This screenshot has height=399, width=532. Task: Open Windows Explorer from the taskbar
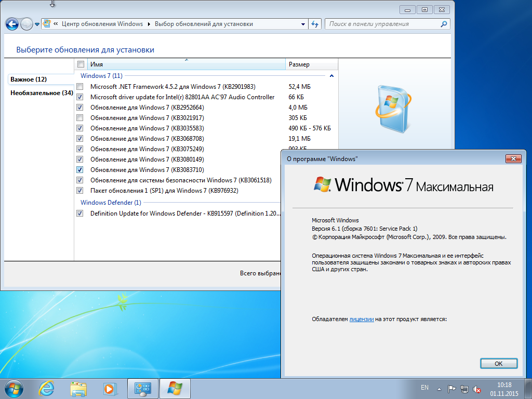[x=78, y=389]
